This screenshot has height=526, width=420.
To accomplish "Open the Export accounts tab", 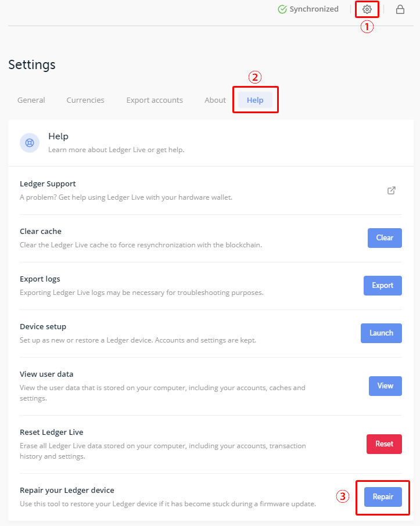I will coord(155,100).
